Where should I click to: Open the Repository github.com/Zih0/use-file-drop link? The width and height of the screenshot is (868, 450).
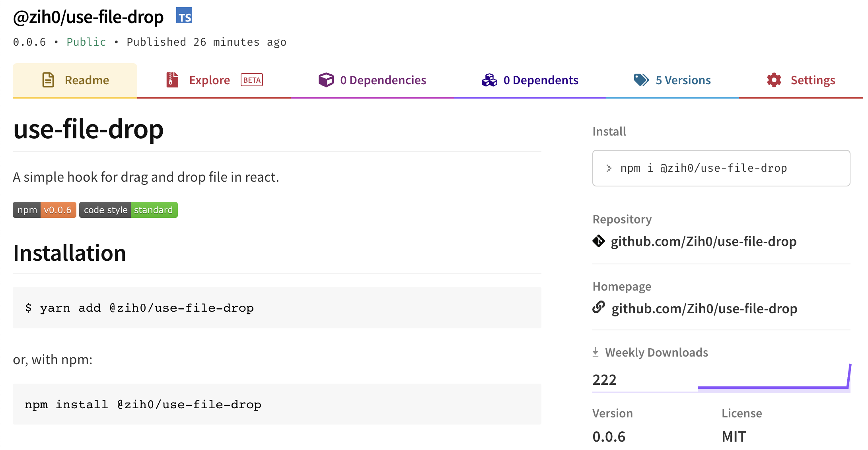[x=703, y=242]
